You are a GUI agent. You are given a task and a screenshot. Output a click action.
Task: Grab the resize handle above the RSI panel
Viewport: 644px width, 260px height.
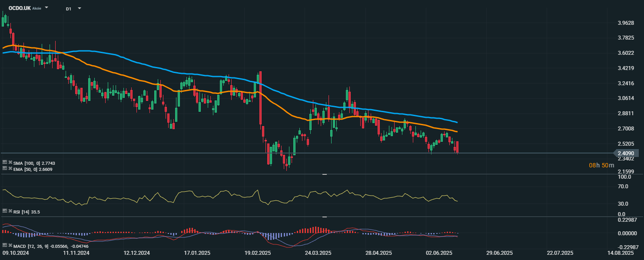tap(324, 174)
